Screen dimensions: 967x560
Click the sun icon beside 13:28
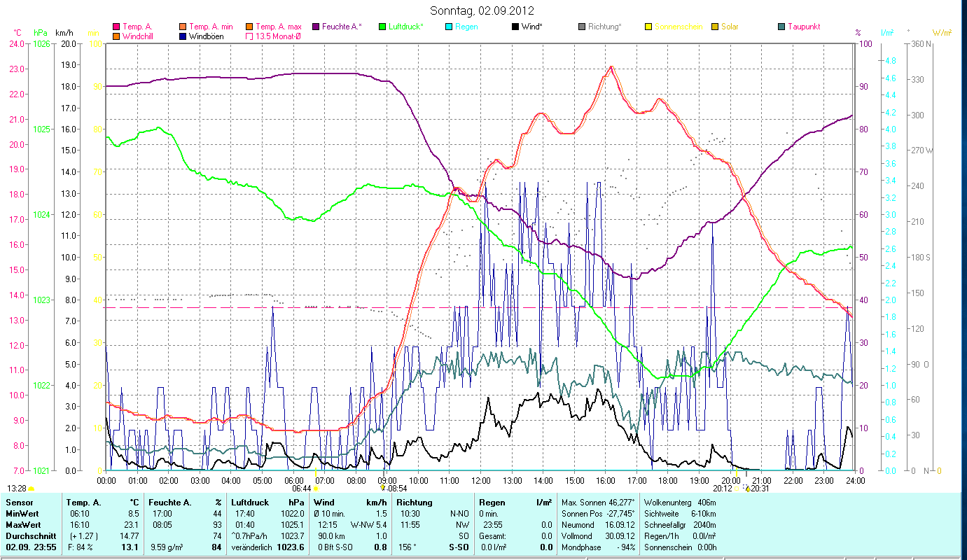click(x=31, y=488)
